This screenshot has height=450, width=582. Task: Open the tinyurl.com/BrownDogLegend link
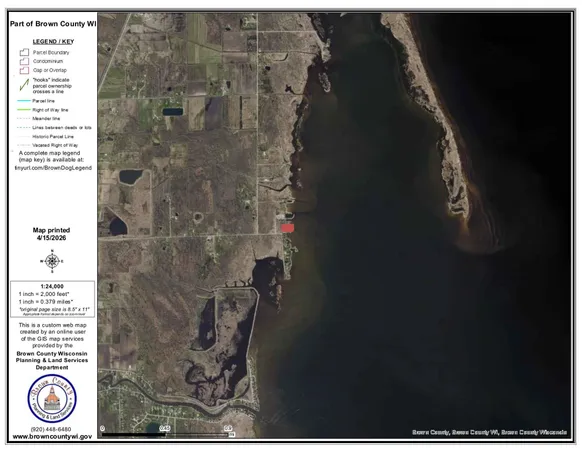pos(53,168)
